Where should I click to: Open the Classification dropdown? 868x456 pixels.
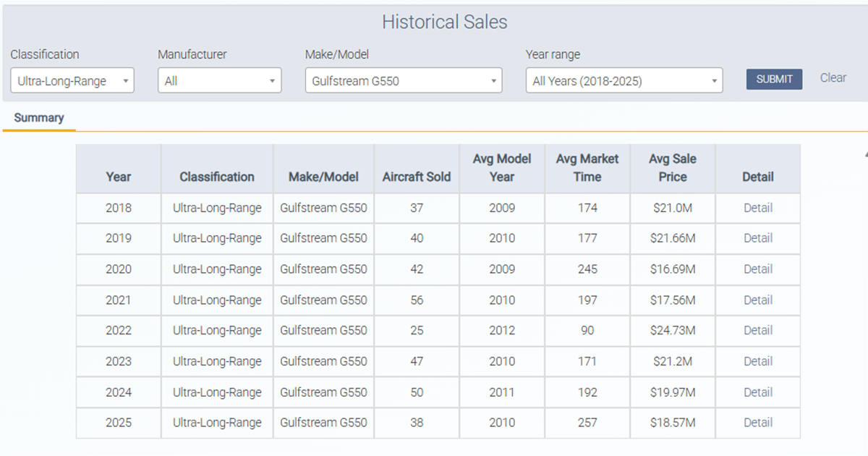(x=72, y=80)
